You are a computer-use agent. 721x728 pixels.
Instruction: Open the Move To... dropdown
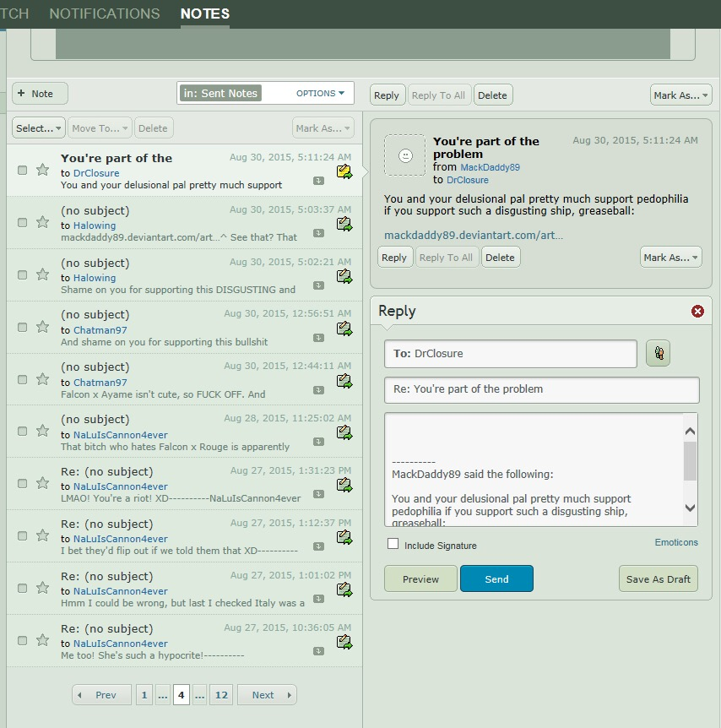(x=100, y=128)
